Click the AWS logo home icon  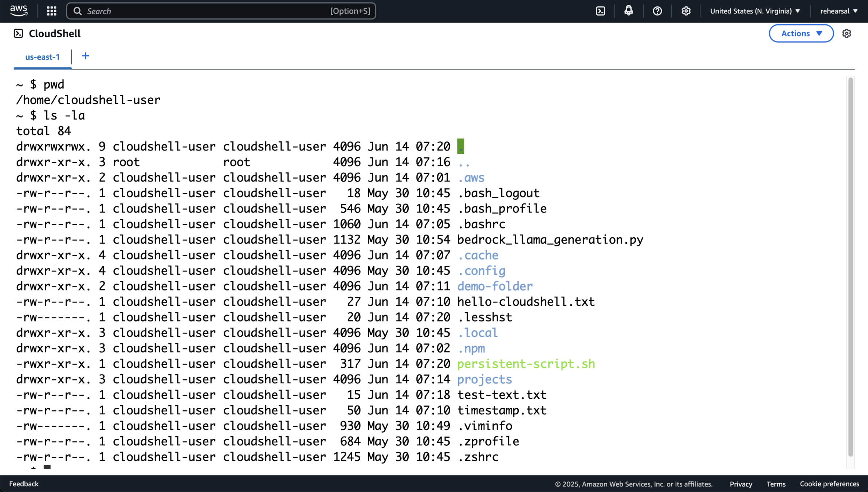click(x=19, y=11)
